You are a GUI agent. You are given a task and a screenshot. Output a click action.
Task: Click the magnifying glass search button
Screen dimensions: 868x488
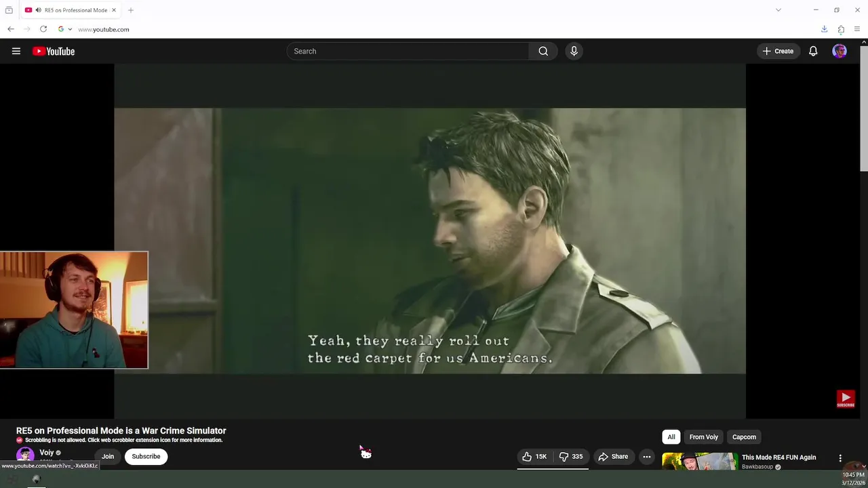543,51
